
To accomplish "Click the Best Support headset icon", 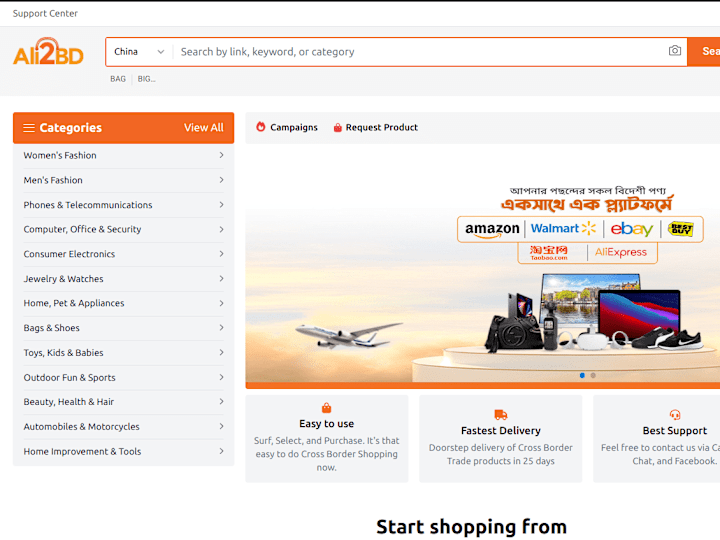I will [675, 415].
